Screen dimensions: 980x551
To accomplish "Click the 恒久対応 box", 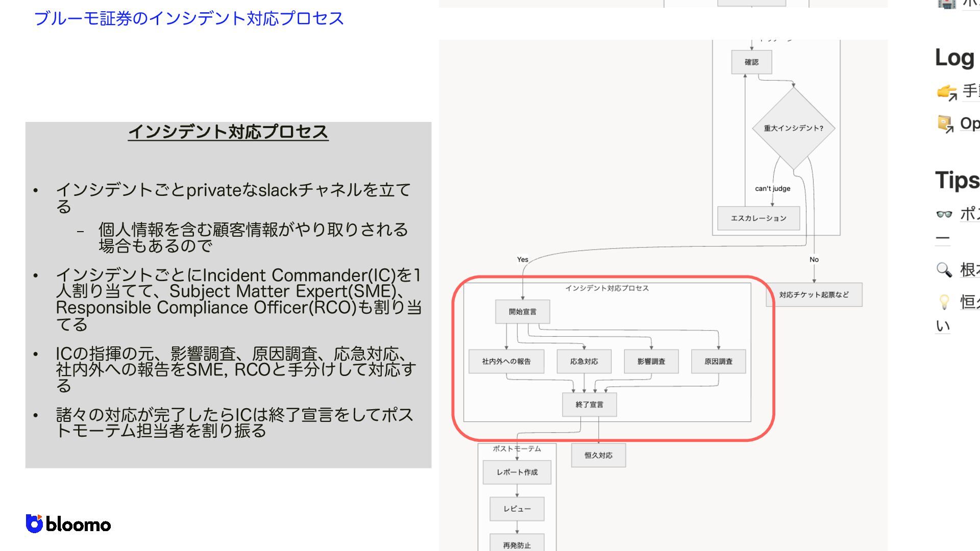I will point(598,455).
